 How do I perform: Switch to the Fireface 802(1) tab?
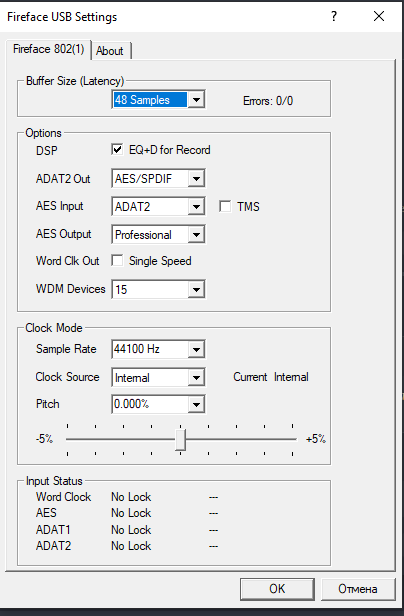pos(48,49)
